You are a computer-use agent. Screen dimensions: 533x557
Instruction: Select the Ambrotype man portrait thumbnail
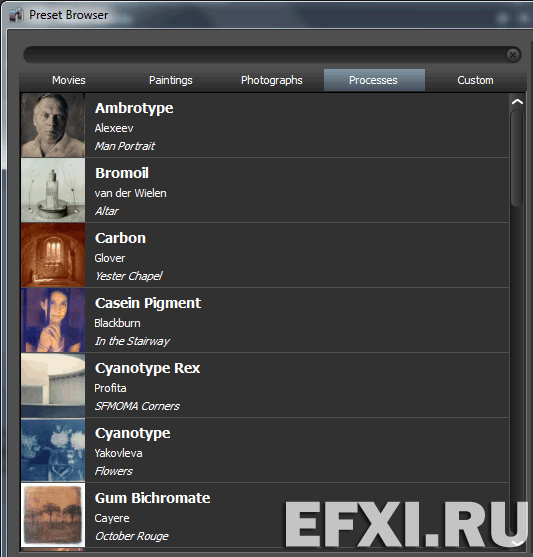point(53,125)
